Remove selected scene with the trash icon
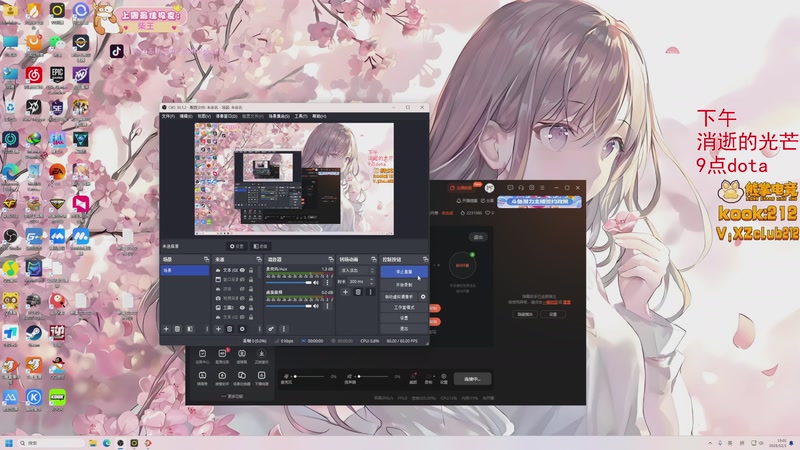800x450 pixels. pos(178,329)
